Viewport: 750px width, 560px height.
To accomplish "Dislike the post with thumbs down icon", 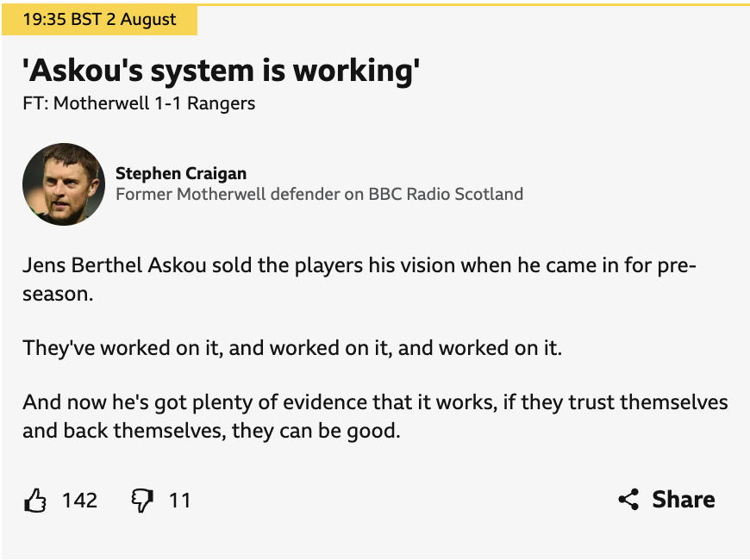I will 141,500.
